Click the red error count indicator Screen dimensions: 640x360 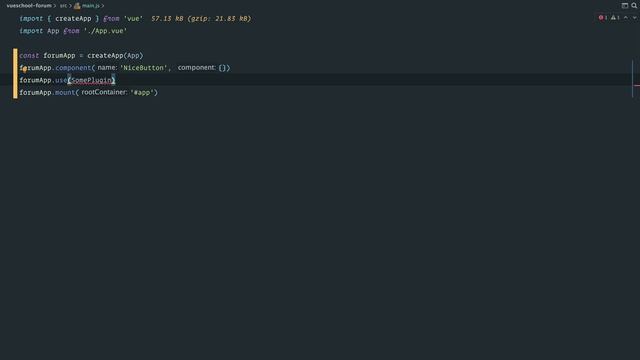[x=602, y=18]
